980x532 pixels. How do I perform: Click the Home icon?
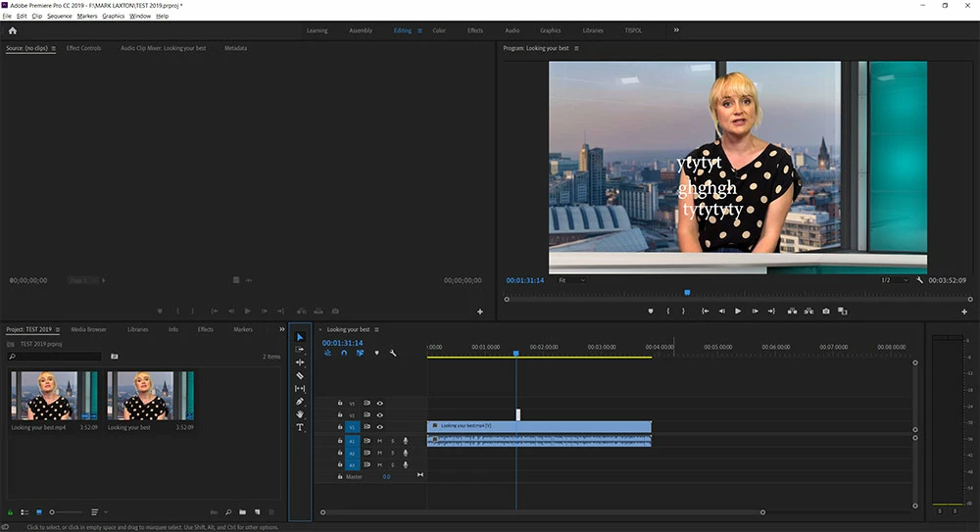(13, 30)
